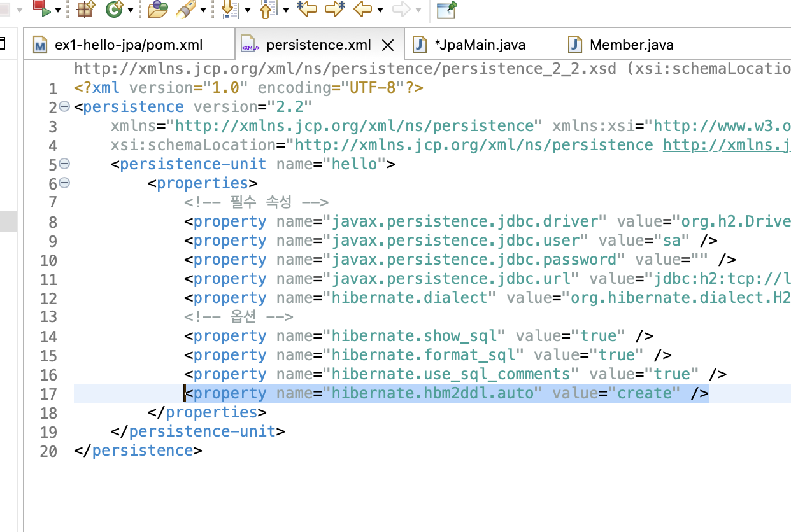Open the new Java class dropdown arrow

tap(131, 10)
